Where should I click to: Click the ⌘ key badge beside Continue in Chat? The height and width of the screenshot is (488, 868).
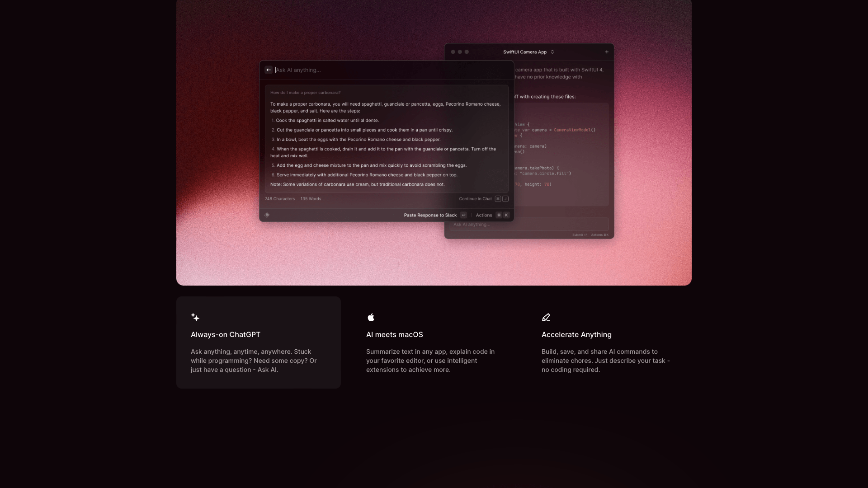(498, 199)
